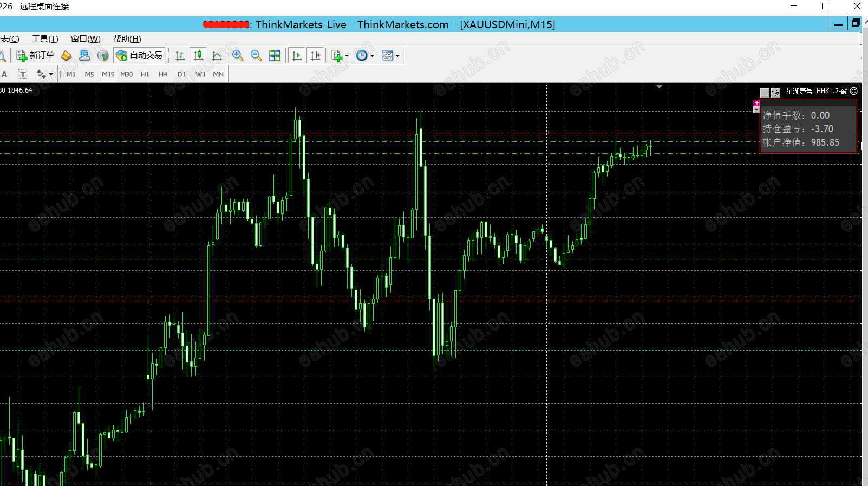Image resolution: width=868 pixels, height=486 pixels.
Task: Click the chart templates icon
Action: (x=387, y=55)
